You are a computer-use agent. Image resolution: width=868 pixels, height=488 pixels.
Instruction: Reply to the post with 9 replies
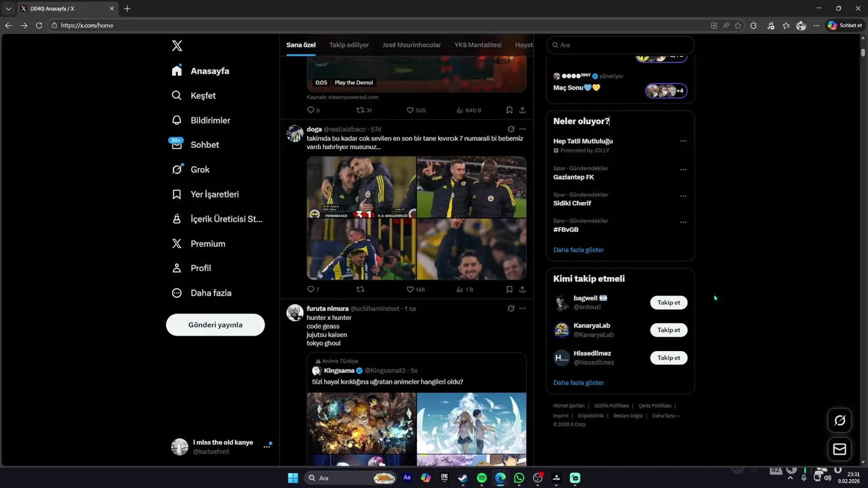tap(313, 110)
